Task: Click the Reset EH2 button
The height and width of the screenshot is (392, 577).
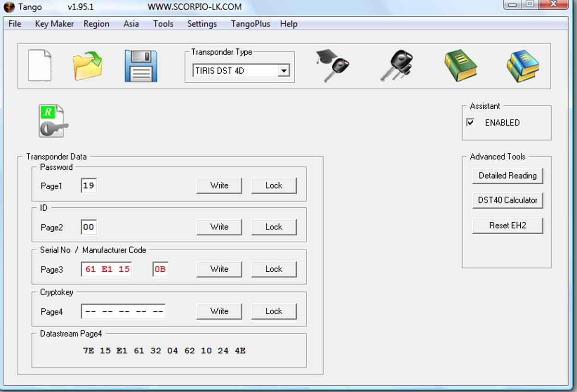Action: click(x=508, y=226)
